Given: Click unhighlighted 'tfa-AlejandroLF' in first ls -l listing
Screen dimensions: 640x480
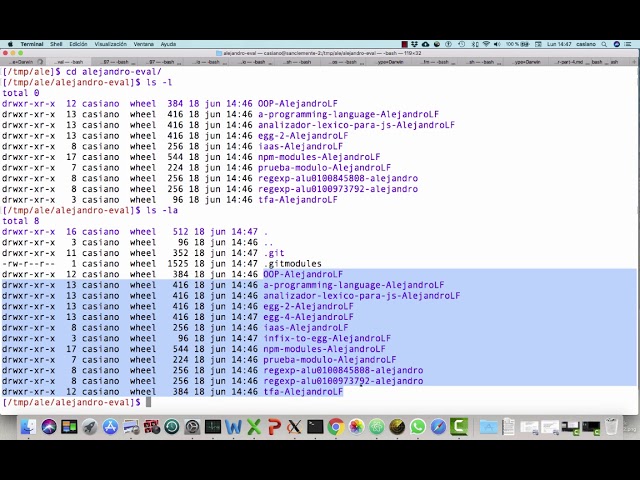Looking at the screenshot, I should click(x=298, y=200).
